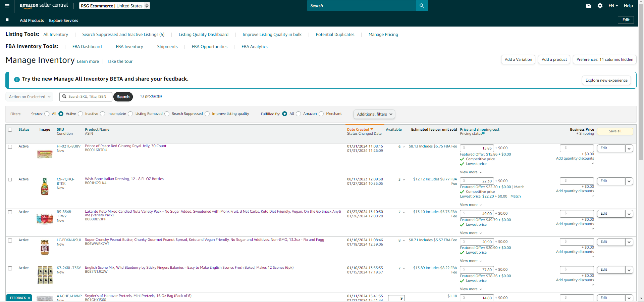This screenshot has height=302, width=644.
Task: Select the English Scone Mix row checkbox
Action: click(10, 268)
